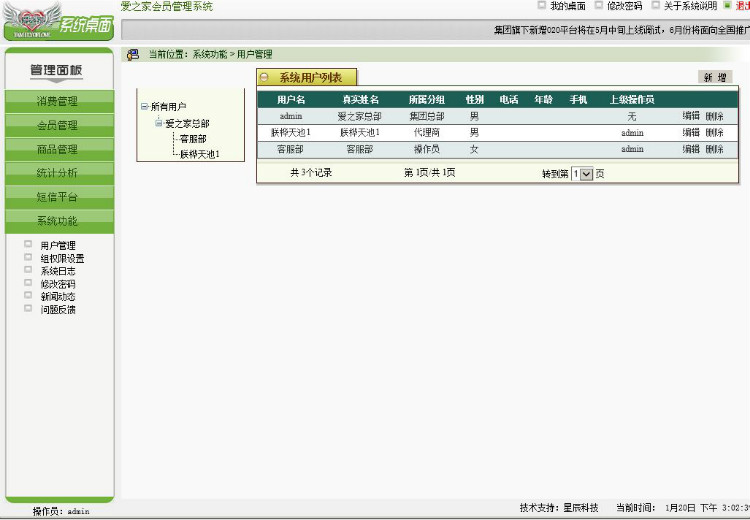This screenshot has width=750, height=520.
Task: Click the small icon before 关于系统说明
Action: [656, 5]
